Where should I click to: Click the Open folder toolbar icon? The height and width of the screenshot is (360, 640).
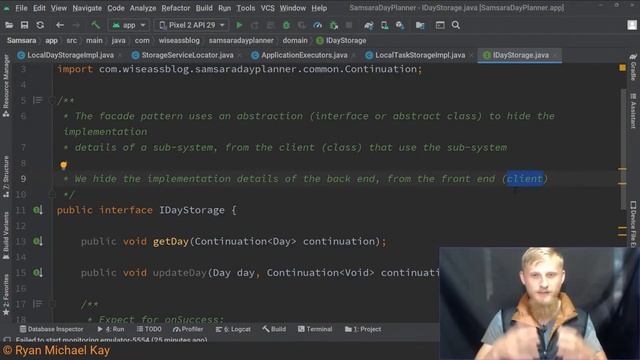9,25
